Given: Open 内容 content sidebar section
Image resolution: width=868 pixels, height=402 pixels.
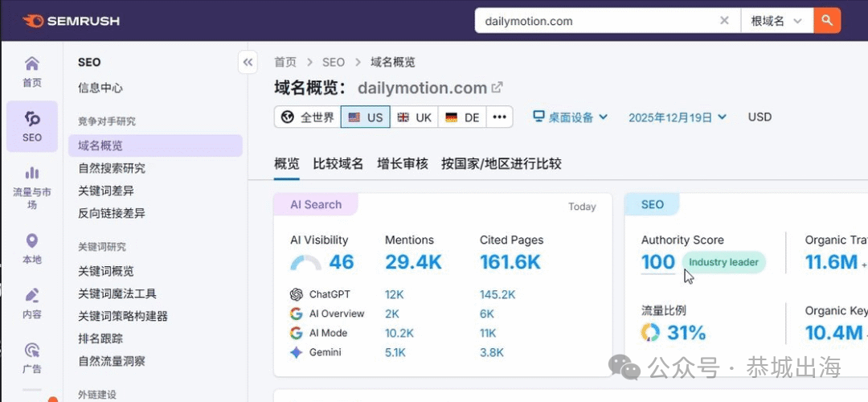Looking at the screenshot, I should click(32, 303).
